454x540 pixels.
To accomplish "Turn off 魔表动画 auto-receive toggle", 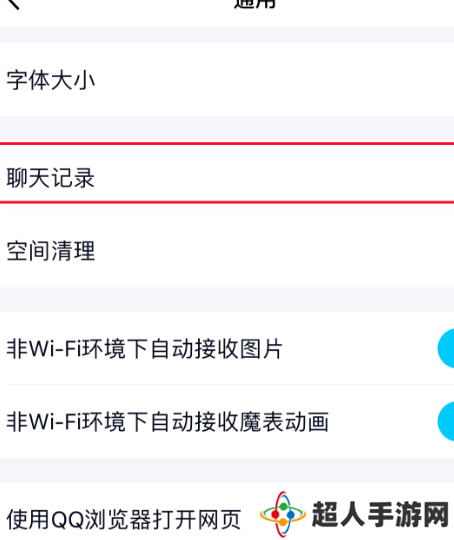I will tap(446, 421).
